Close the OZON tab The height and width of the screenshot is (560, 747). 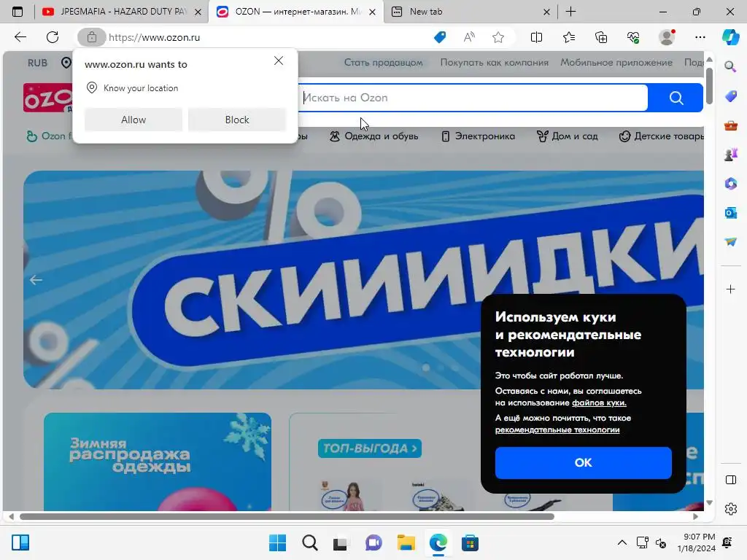point(373,12)
